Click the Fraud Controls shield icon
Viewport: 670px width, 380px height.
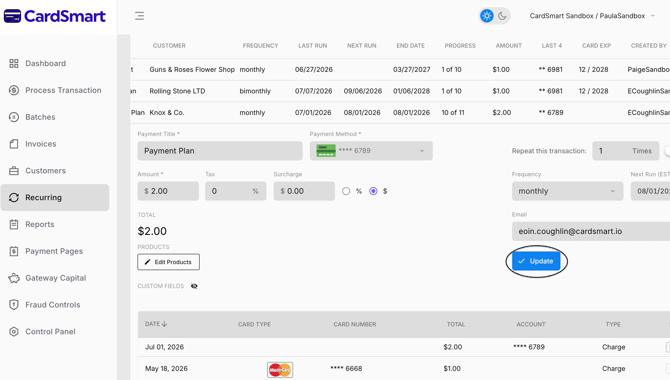coord(14,305)
